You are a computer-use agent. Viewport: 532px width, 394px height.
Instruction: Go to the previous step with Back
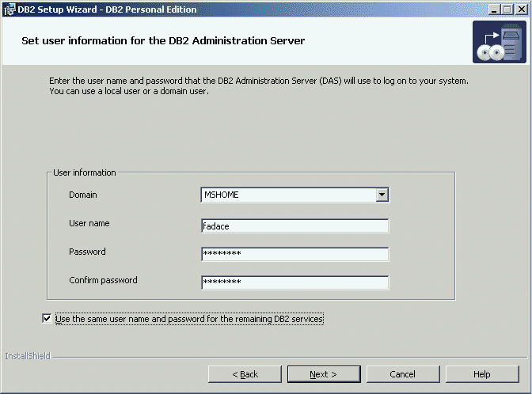[245, 374]
